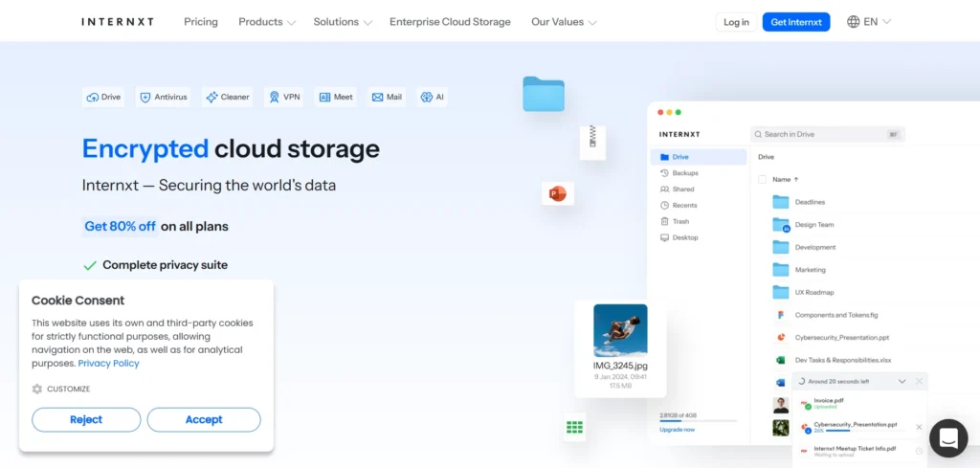Tick the select-all checkbox beside Name
The width and height of the screenshot is (980, 468).
[x=762, y=179]
